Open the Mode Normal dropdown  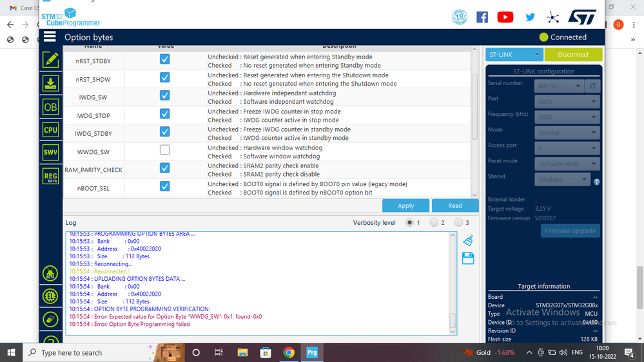pyautogui.click(x=567, y=133)
